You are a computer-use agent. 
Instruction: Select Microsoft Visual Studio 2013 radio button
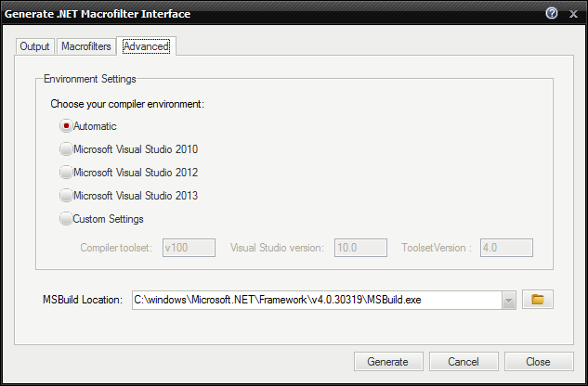(x=66, y=196)
